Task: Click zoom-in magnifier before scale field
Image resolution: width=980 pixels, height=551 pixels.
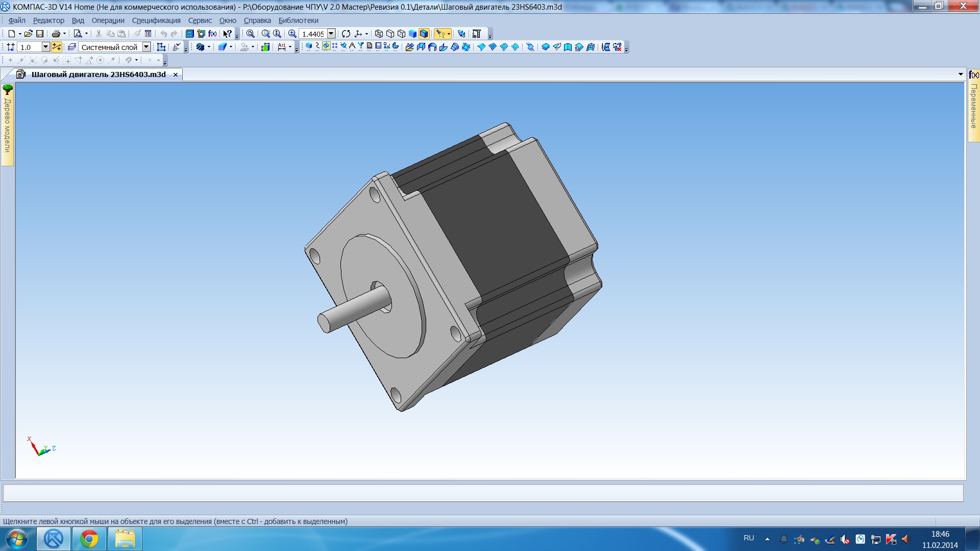Action: coord(292,34)
